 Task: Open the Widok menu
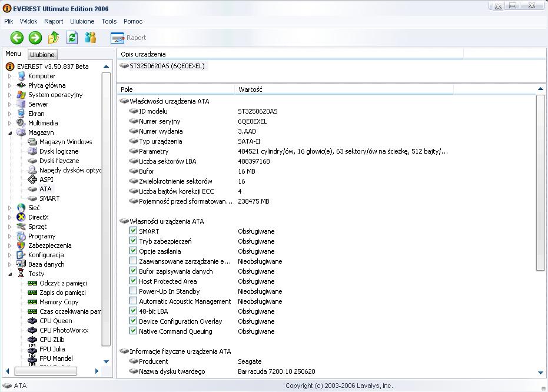pyautogui.click(x=28, y=21)
